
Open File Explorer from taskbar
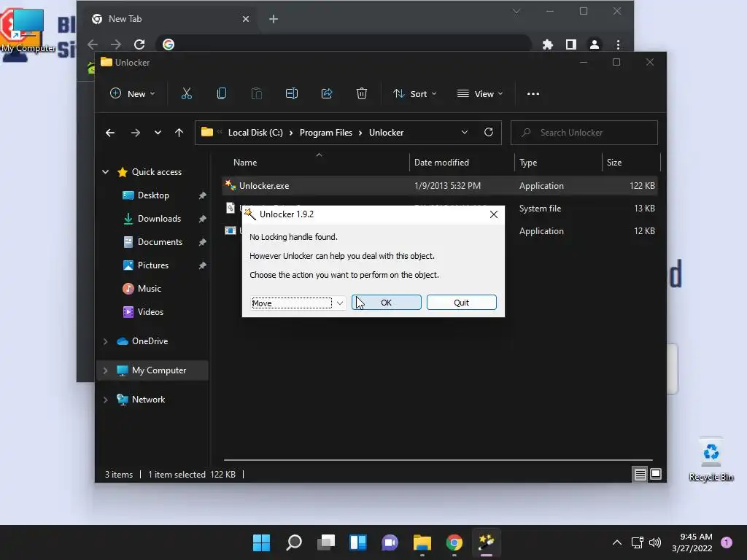click(422, 542)
